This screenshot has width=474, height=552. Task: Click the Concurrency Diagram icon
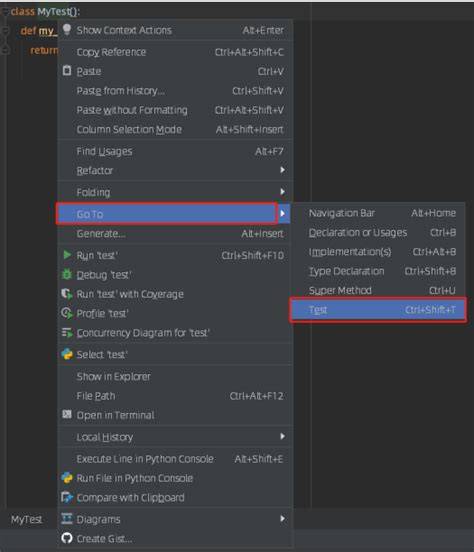(x=67, y=332)
